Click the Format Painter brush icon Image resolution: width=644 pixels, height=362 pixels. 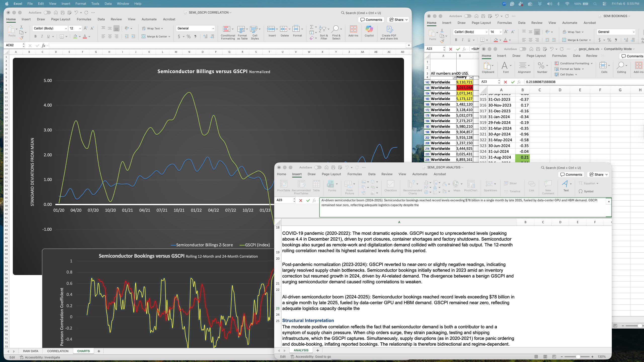[x=22, y=38]
